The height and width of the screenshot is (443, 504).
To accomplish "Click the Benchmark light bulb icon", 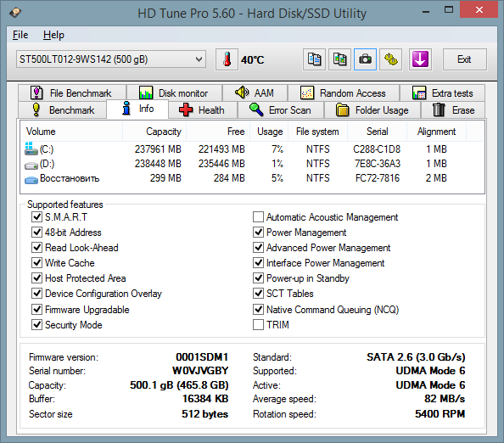I will (36, 109).
